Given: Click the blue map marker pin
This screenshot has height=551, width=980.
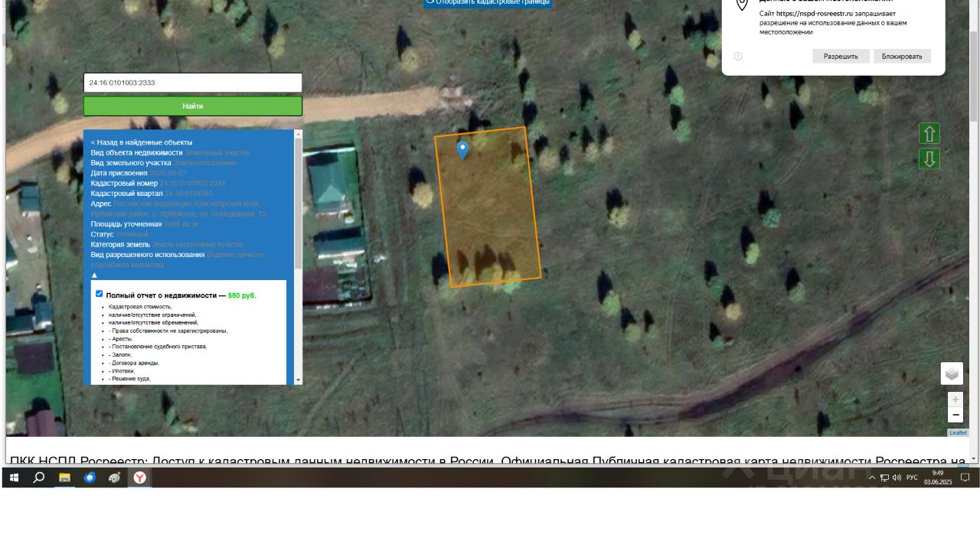Looking at the screenshot, I should [x=462, y=149].
